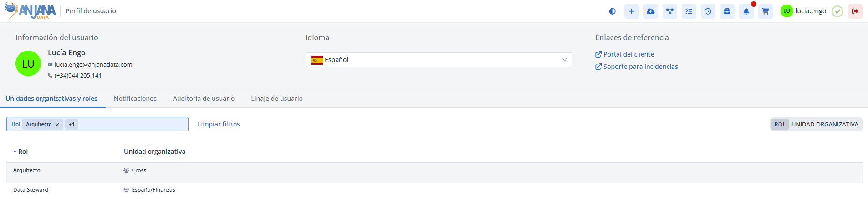Screen dimensions: 868x199
Task: Switch to the Notificaciones tab
Action: pyautogui.click(x=135, y=99)
